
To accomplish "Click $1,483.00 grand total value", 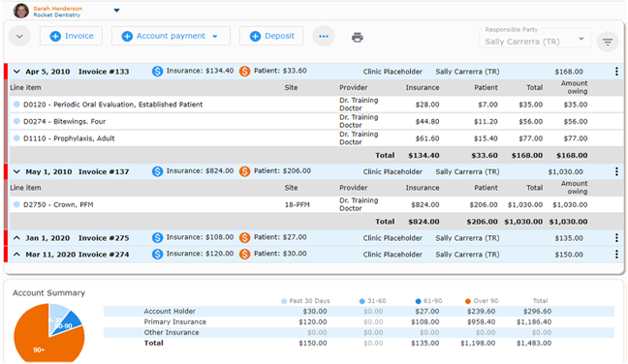I will (534, 344).
